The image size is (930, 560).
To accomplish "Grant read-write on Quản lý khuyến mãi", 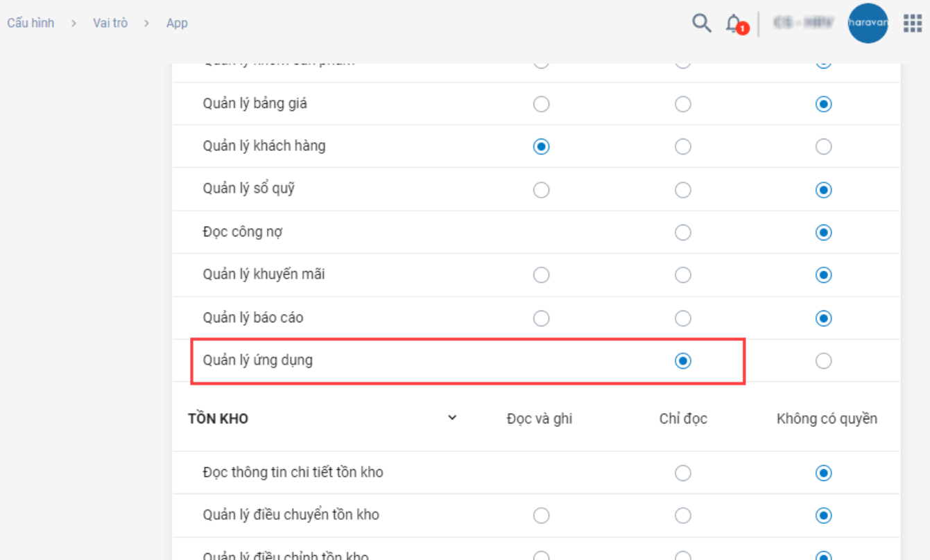I will [541, 275].
